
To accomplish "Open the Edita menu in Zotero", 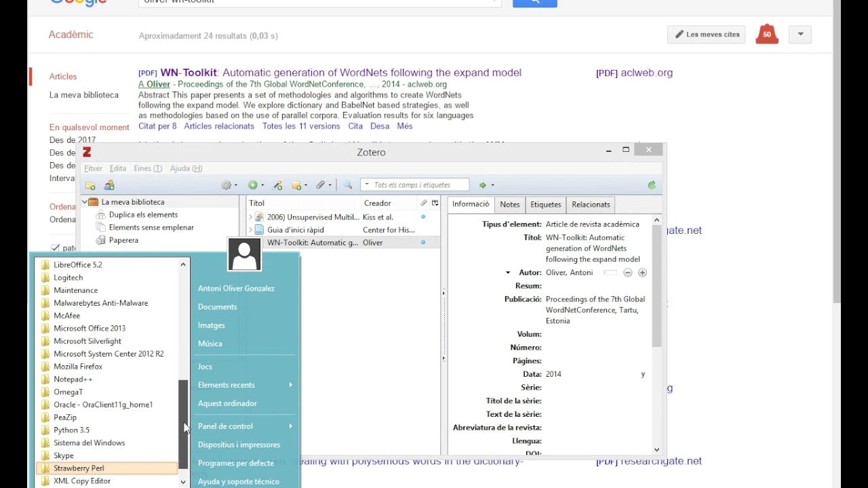I will tap(118, 168).
